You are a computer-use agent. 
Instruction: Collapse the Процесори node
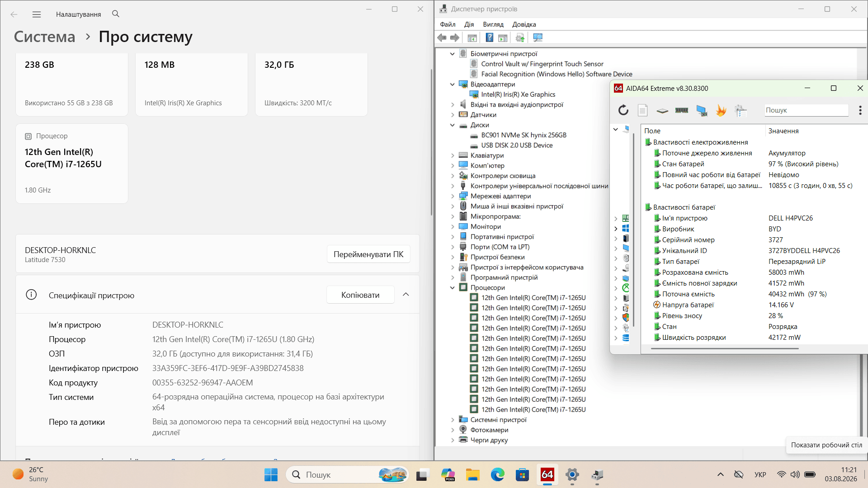click(x=453, y=288)
